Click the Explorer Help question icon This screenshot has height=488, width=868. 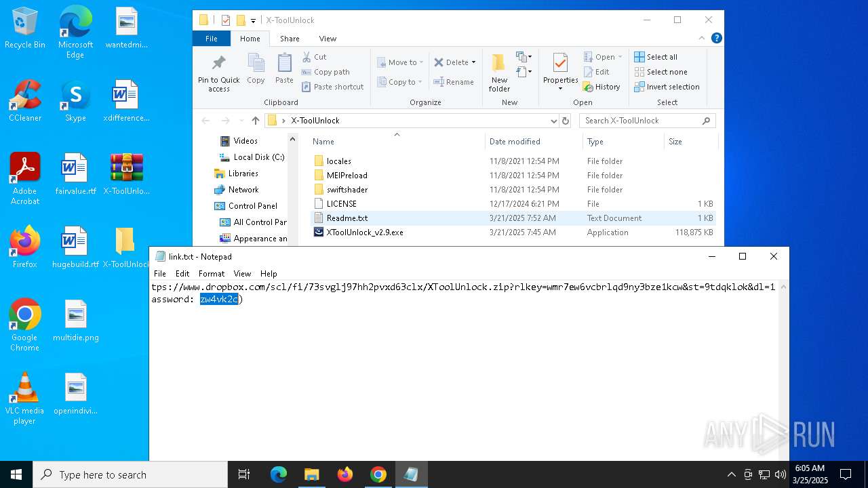click(x=716, y=39)
